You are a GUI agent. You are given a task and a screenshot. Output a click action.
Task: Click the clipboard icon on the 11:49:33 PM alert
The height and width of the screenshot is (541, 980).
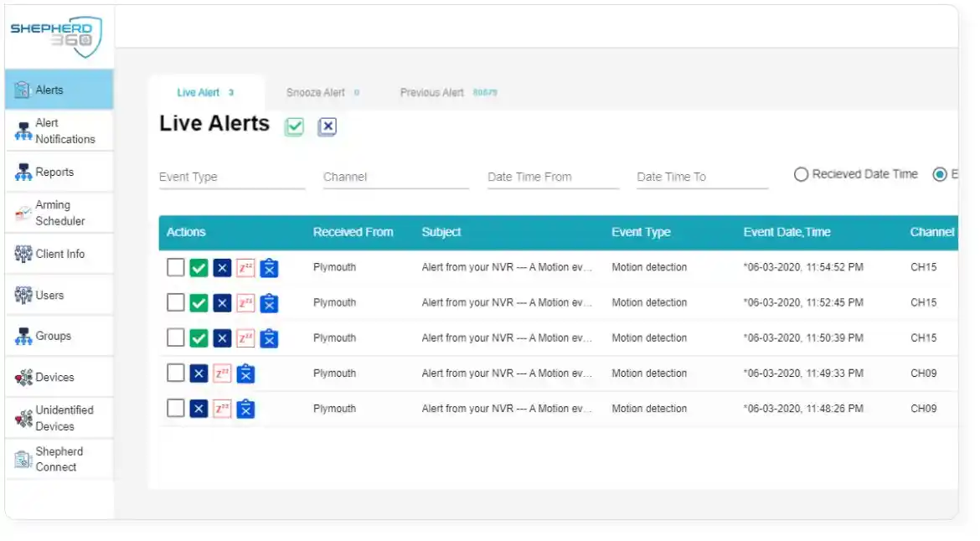point(245,374)
